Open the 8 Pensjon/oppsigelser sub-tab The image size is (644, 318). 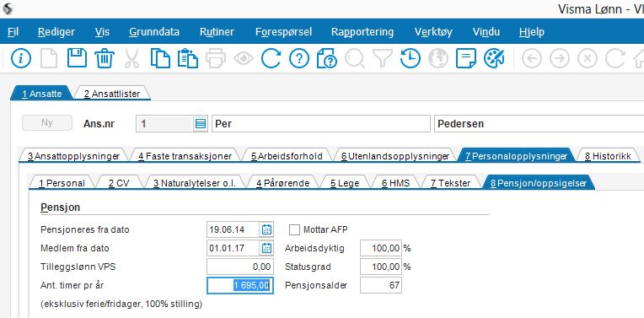[538, 183]
